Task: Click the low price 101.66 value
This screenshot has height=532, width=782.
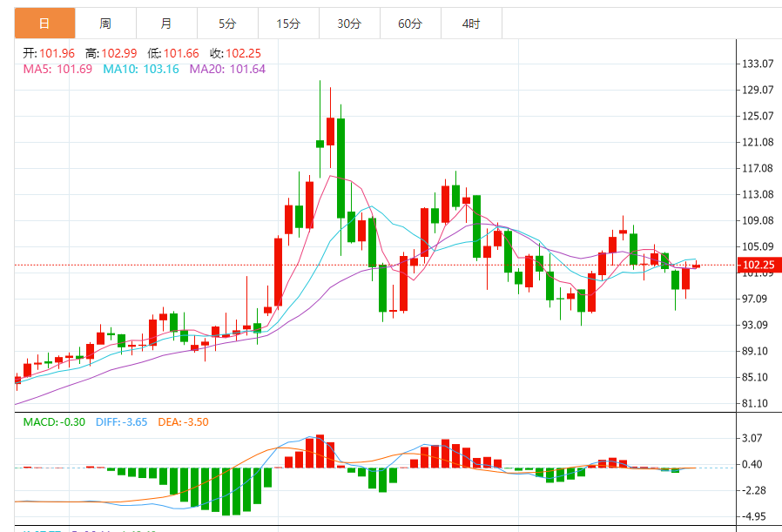Action: 181,53
